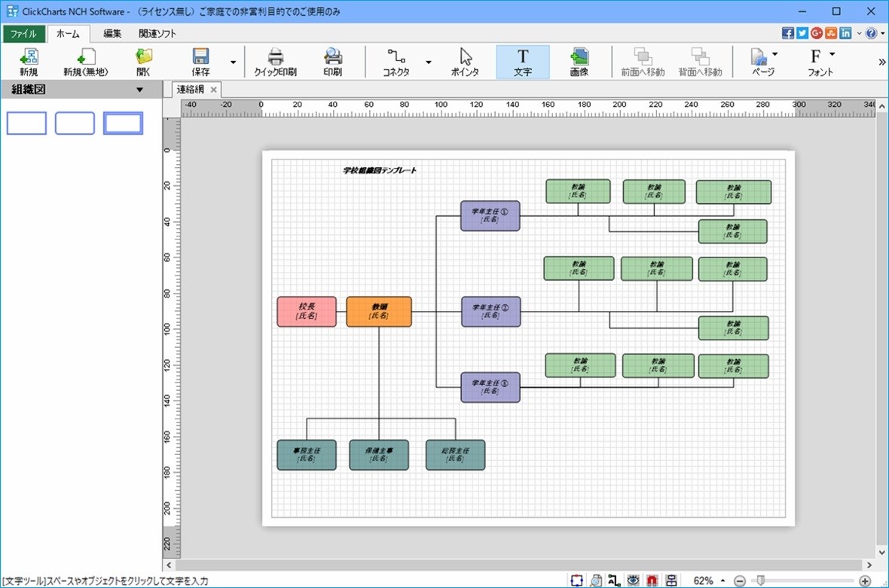889x588 pixels.
Task: Toggle the magnet snap icon in status bar
Action: click(x=652, y=580)
